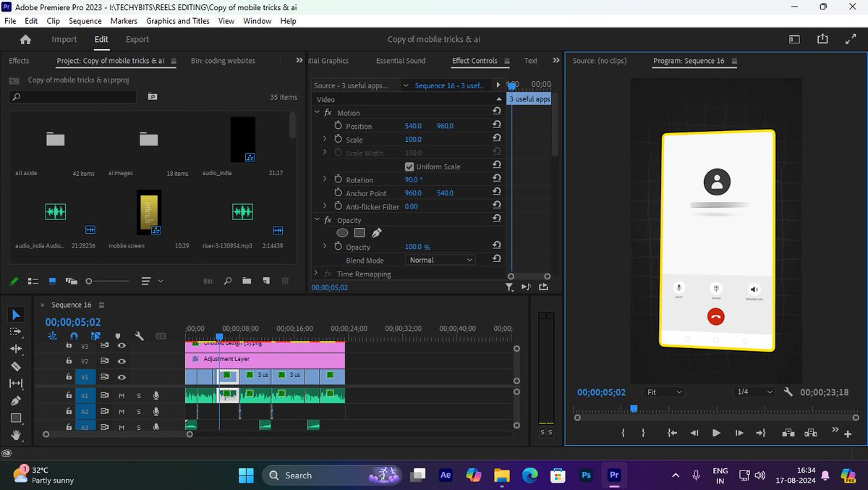This screenshot has height=490, width=868.
Task: Open timeline display settings wrench
Action: coord(140,336)
